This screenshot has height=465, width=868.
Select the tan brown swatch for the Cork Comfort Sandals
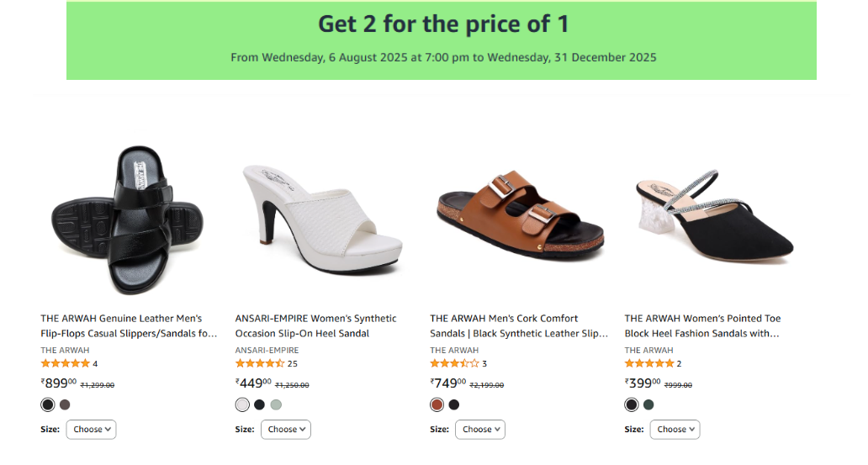(x=437, y=404)
